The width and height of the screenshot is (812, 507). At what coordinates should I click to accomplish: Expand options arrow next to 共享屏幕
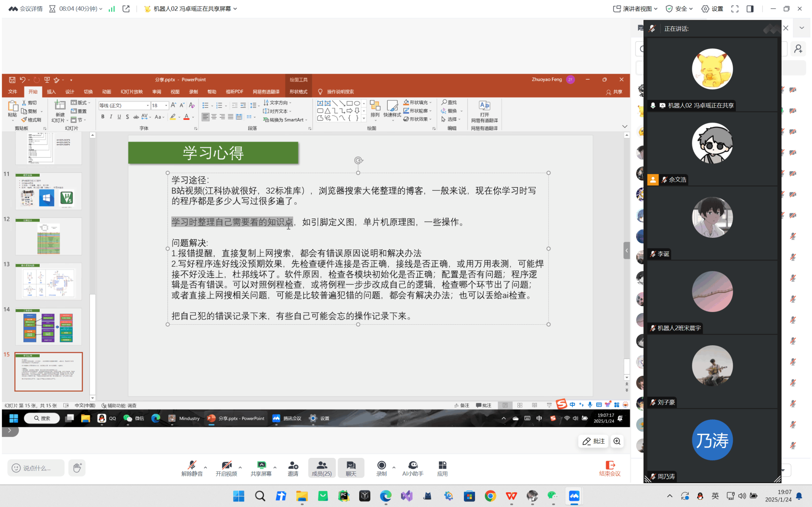coord(275,467)
